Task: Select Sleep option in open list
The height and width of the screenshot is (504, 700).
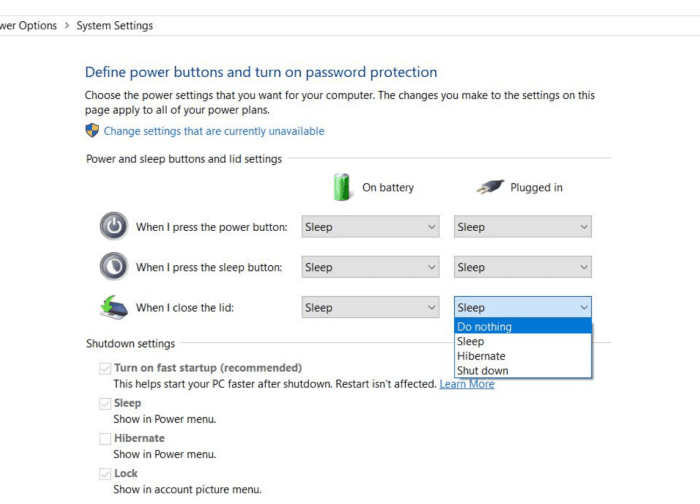Action: click(523, 341)
